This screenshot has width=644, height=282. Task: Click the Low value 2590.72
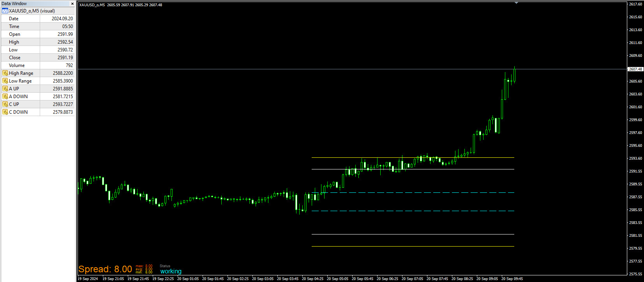(x=65, y=50)
